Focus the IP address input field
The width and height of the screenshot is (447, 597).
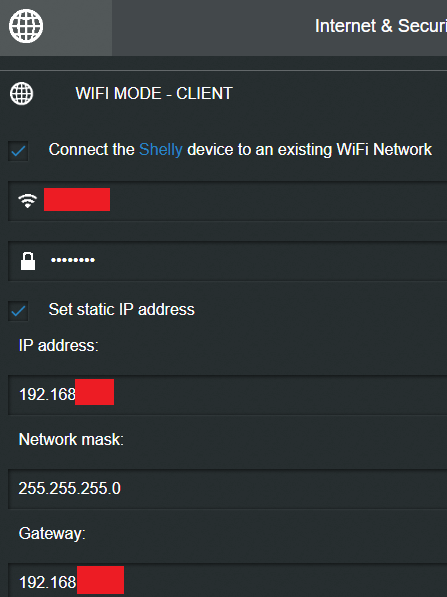[x=227, y=395]
